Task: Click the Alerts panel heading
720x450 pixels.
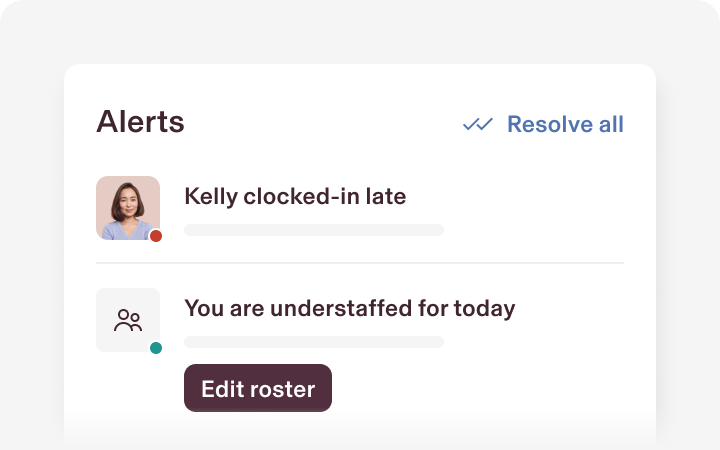Action: (x=141, y=122)
